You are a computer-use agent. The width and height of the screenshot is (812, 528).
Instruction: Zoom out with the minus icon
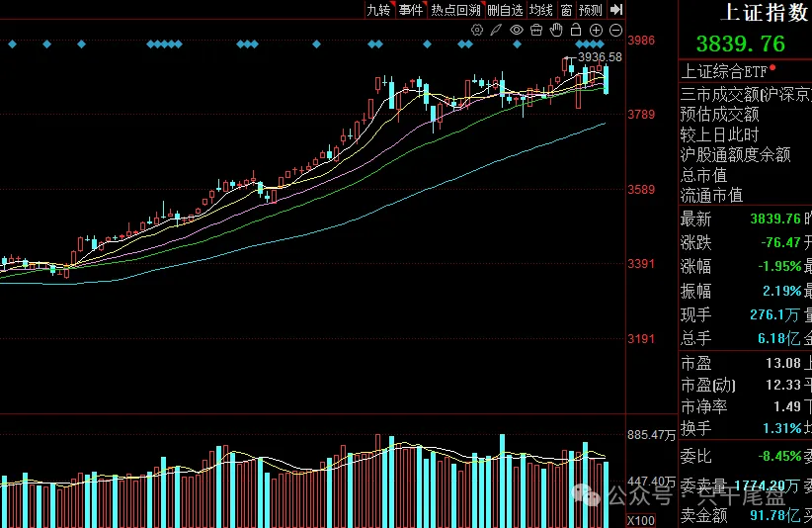615,31
